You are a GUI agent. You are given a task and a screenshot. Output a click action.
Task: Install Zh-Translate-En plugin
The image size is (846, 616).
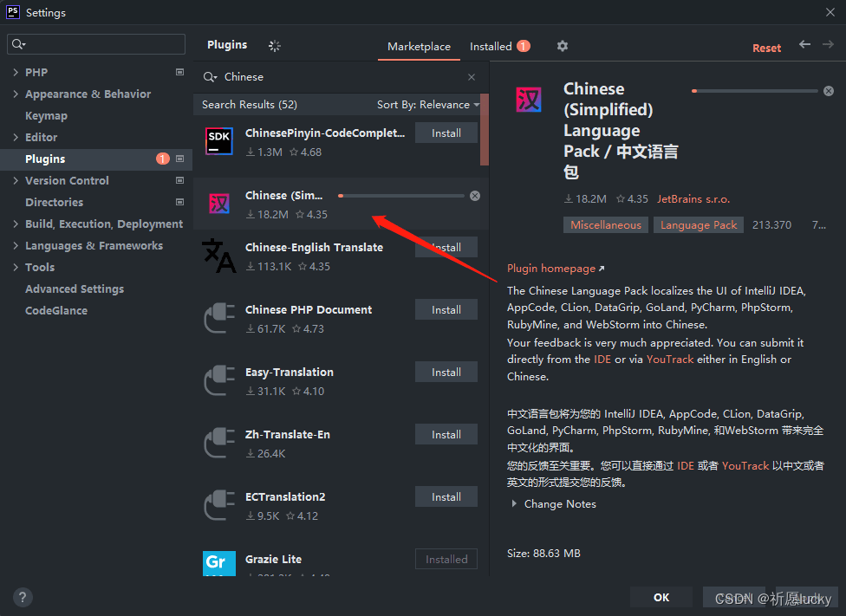pyautogui.click(x=446, y=434)
